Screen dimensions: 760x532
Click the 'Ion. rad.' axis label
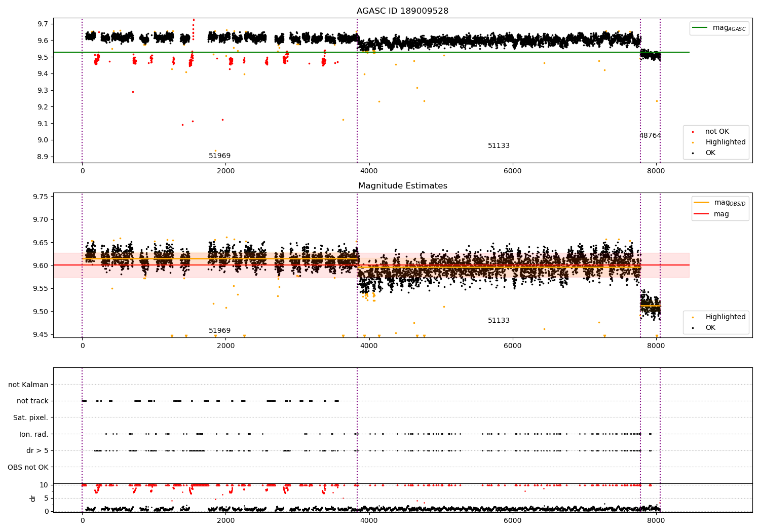pos(34,435)
